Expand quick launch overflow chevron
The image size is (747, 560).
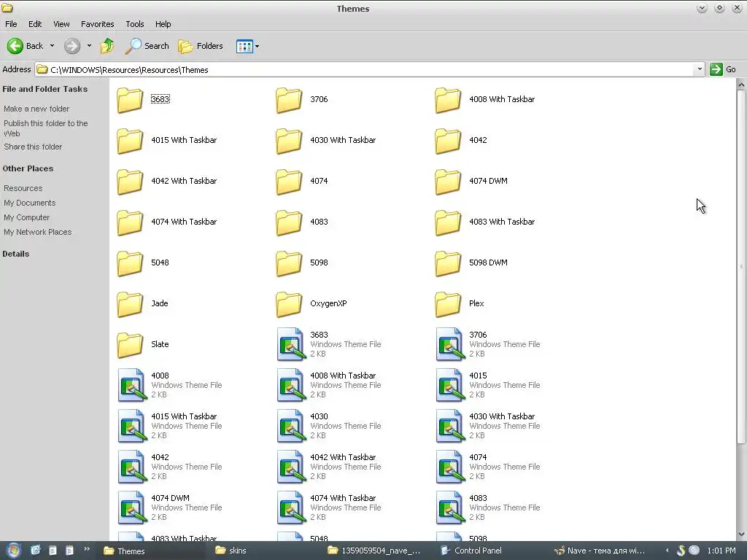click(x=87, y=549)
